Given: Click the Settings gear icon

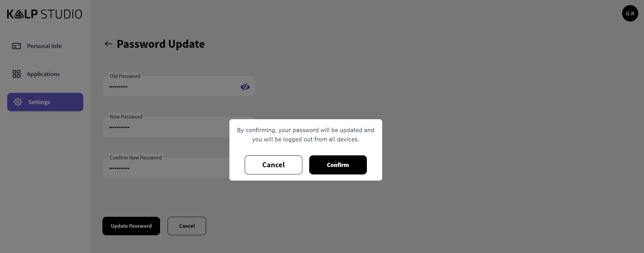Looking at the screenshot, I should point(18,102).
